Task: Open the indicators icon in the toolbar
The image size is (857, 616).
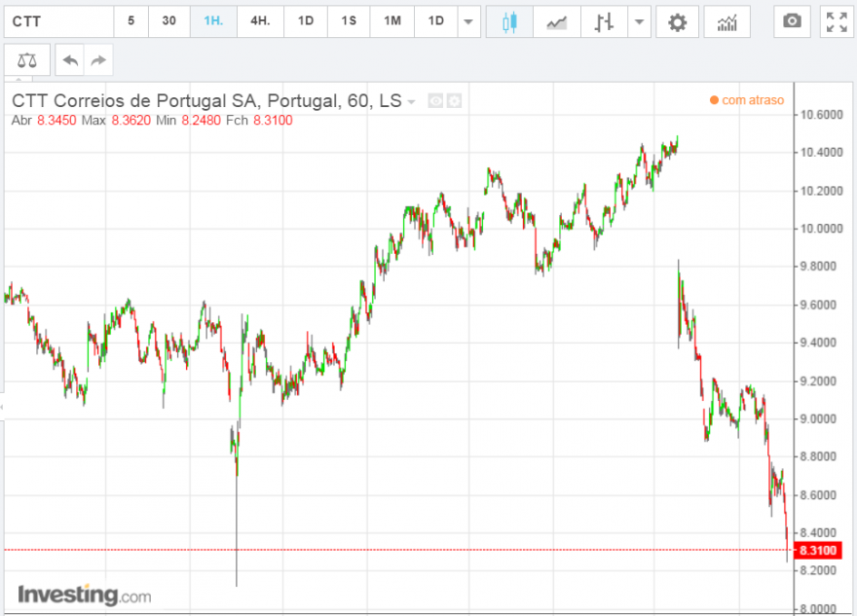Action: pyautogui.click(x=727, y=21)
